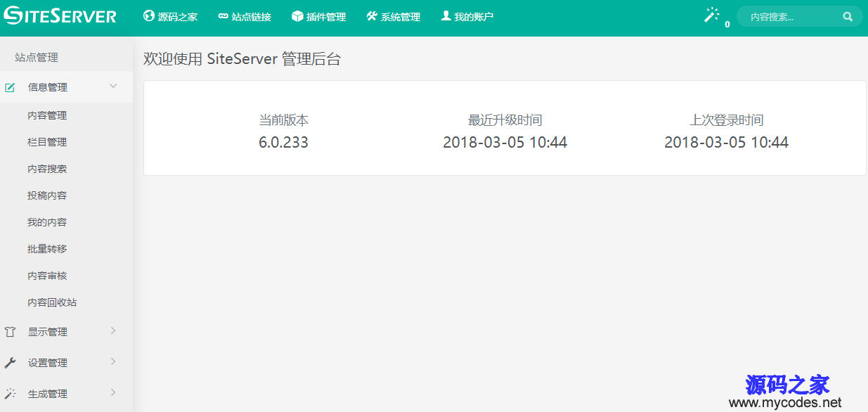Open the 源码之家 top menu

[x=171, y=16]
